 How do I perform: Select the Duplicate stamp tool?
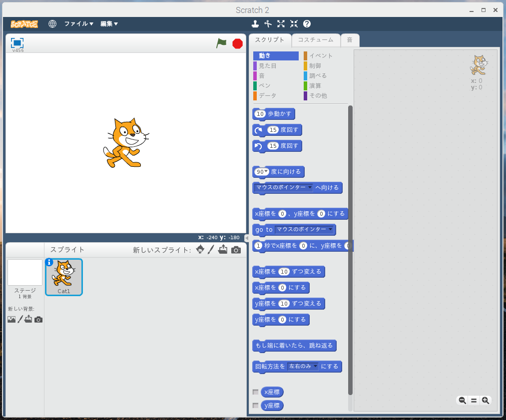coord(255,23)
